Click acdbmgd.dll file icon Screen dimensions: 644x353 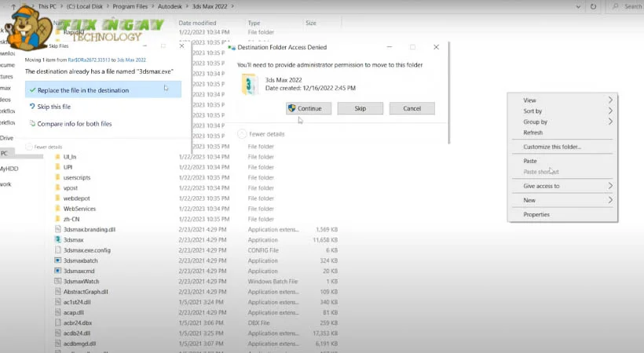click(x=57, y=344)
